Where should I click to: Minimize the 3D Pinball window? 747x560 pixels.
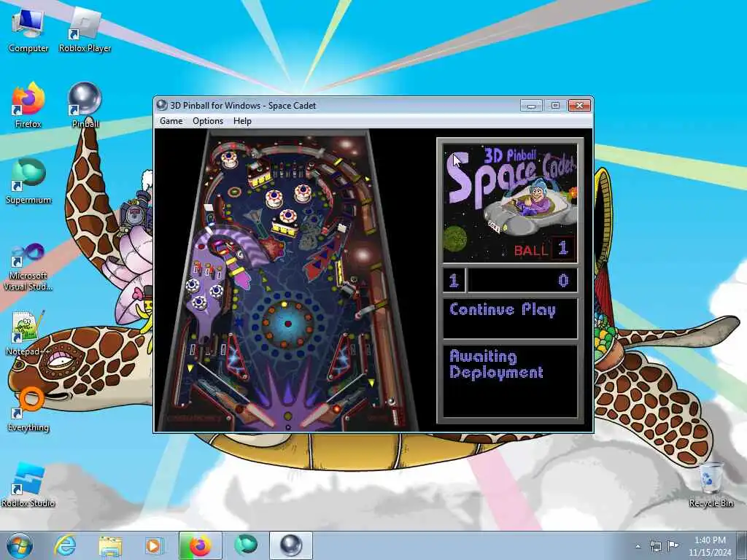click(531, 105)
